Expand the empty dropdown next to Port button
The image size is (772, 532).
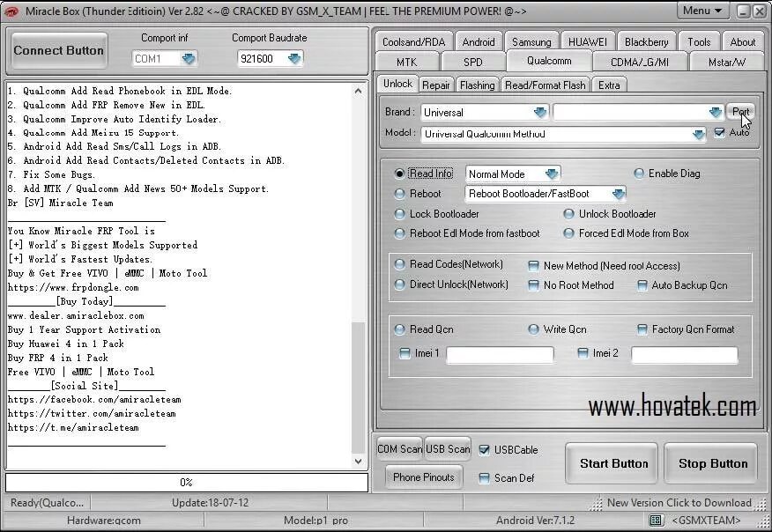pyautogui.click(x=716, y=112)
